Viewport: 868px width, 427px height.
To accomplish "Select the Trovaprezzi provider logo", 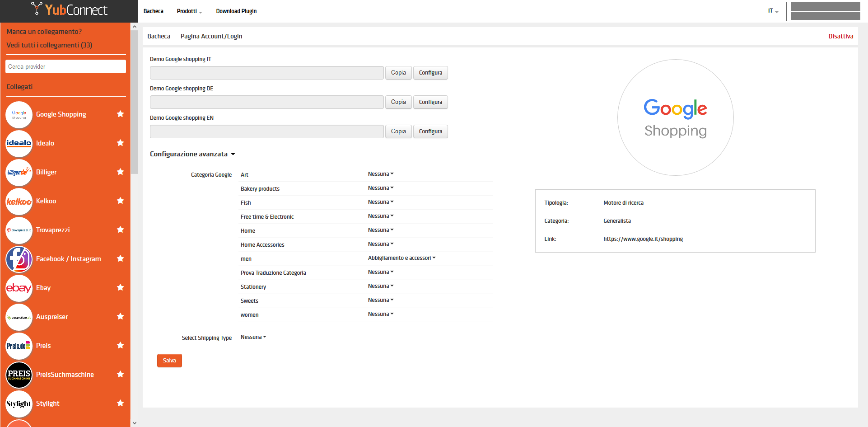I will [19, 230].
